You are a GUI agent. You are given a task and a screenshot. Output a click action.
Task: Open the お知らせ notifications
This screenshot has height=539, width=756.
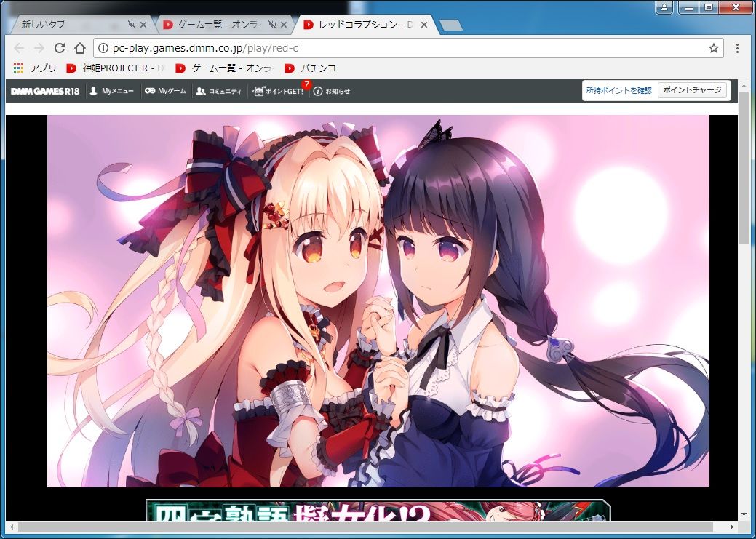332,91
